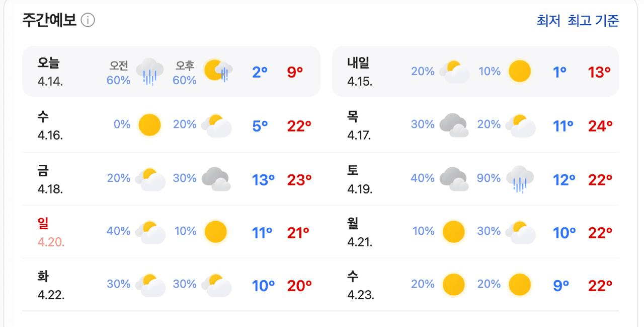The height and width of the screenshot is (327, 644).
Task: Click today's morning rain cloud icon
Action: point(149,71)
